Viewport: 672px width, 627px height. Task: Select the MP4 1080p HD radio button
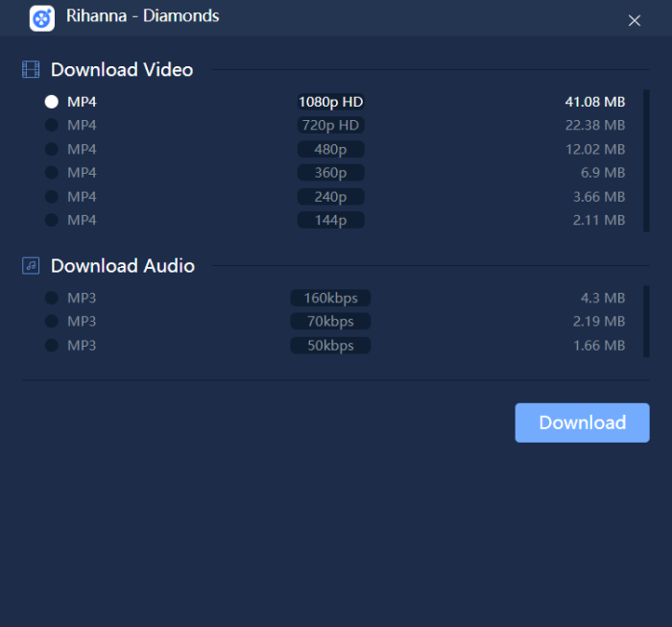[52, 102]
